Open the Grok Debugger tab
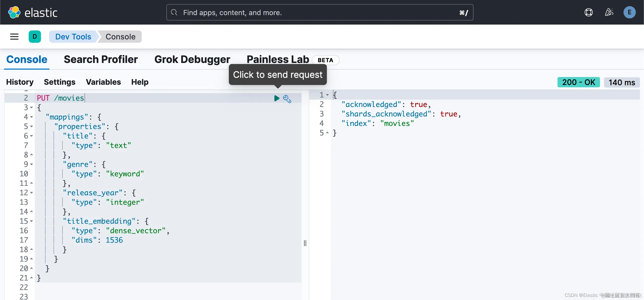 click(x=192, y=59)
